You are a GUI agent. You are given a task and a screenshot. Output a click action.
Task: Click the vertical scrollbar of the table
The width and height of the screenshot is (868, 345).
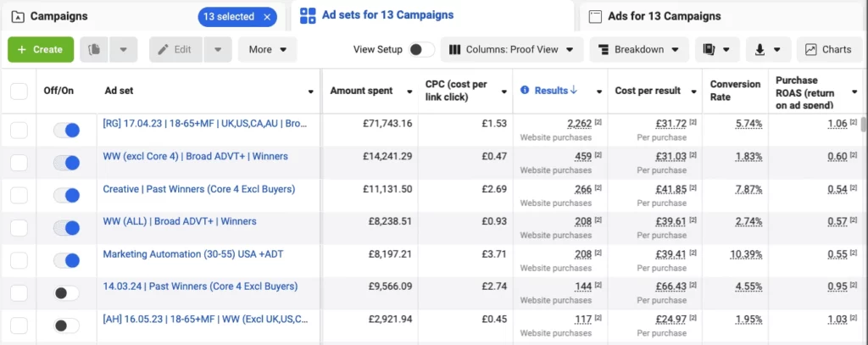click(x=864, y=125)
